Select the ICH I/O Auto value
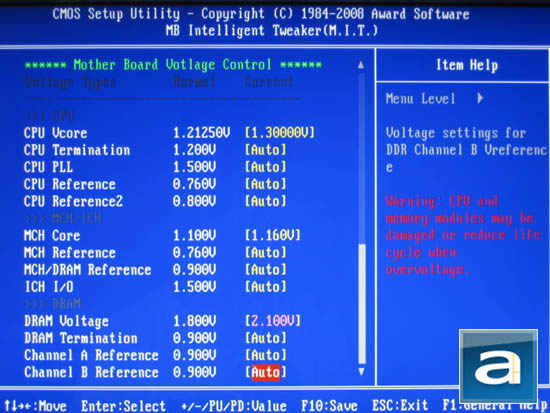 [x=266, y=287]
